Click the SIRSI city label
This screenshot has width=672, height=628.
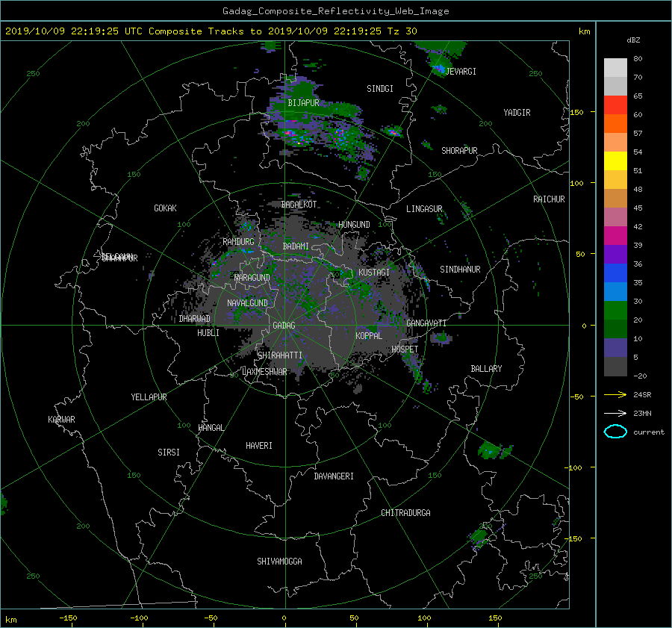[x=169, y=453]
